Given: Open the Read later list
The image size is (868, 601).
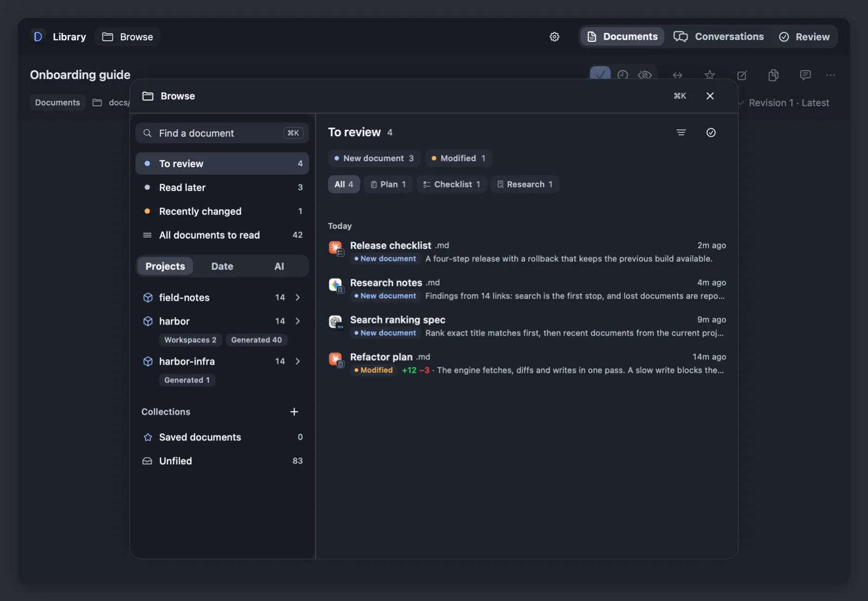Looking at the screenshot, I should (x=222, y=188).
